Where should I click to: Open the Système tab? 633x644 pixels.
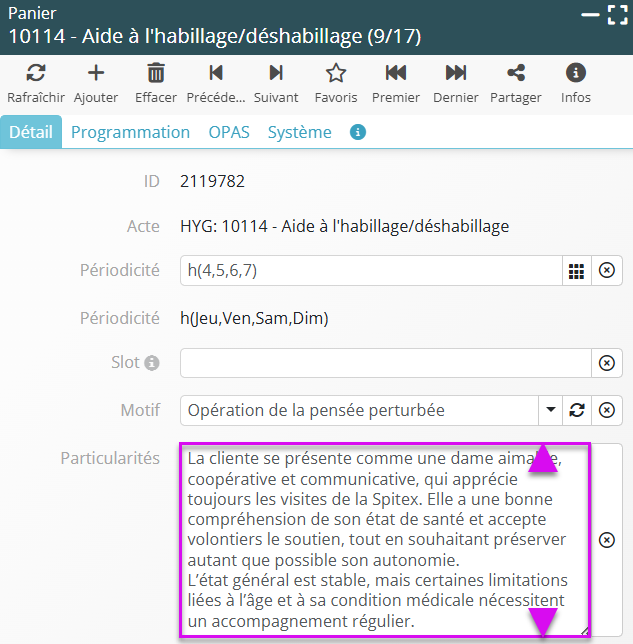(299, 132)
